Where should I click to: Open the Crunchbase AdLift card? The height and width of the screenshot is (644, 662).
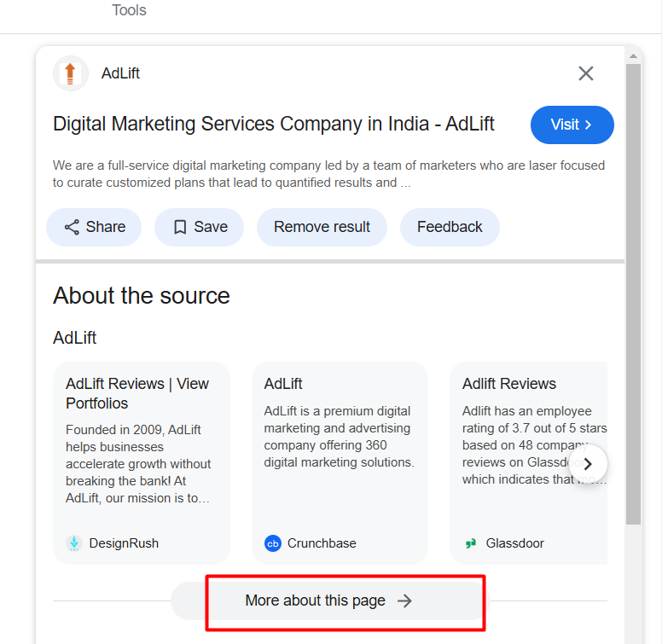[340, 463]
